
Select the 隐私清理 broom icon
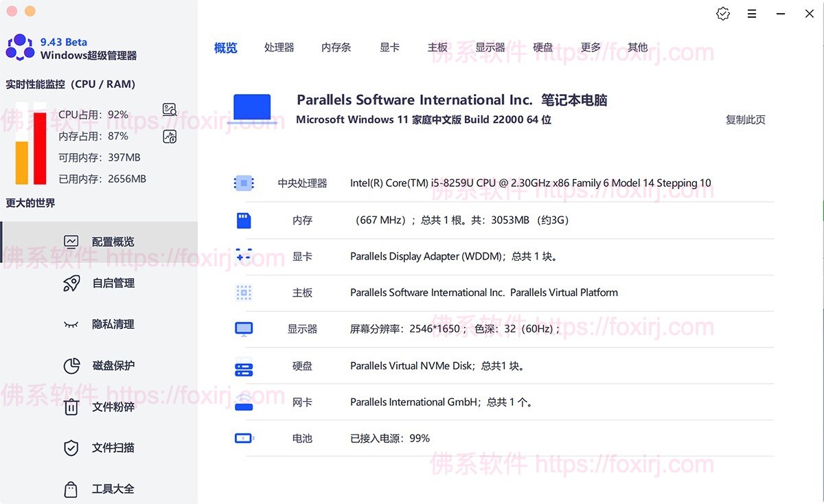[71, 324]
